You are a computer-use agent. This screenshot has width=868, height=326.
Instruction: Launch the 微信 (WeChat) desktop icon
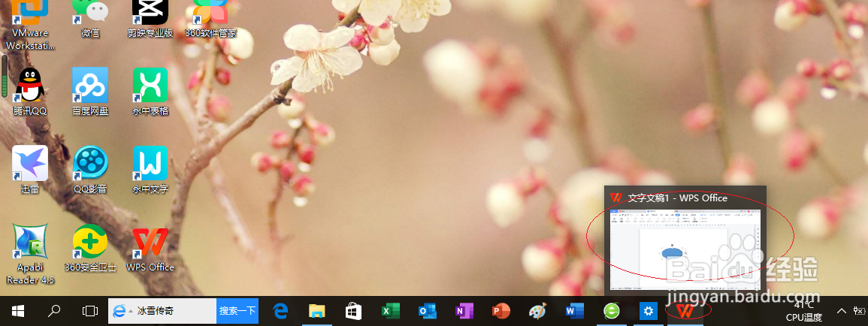90,19
